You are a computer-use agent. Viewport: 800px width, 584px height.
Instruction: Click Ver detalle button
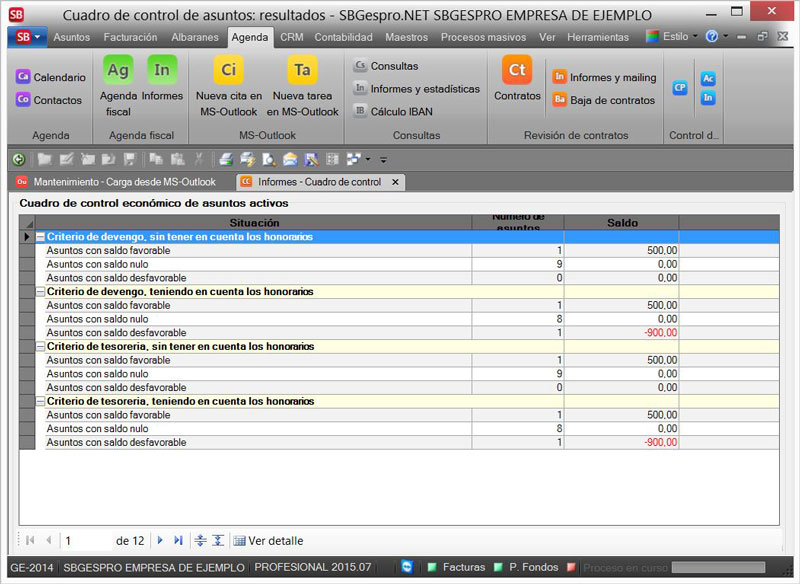[x=268, y=540]
